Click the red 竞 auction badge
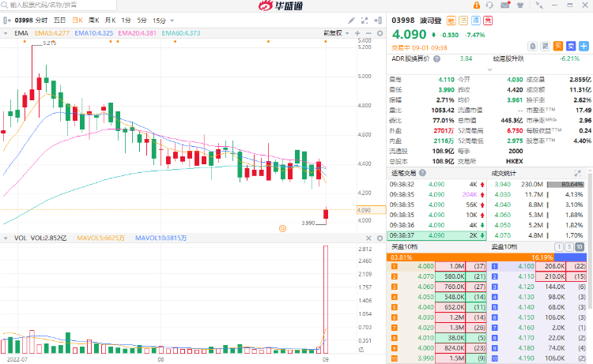Image resolution: width=593 pixels, height=364 pixels. 488,21
